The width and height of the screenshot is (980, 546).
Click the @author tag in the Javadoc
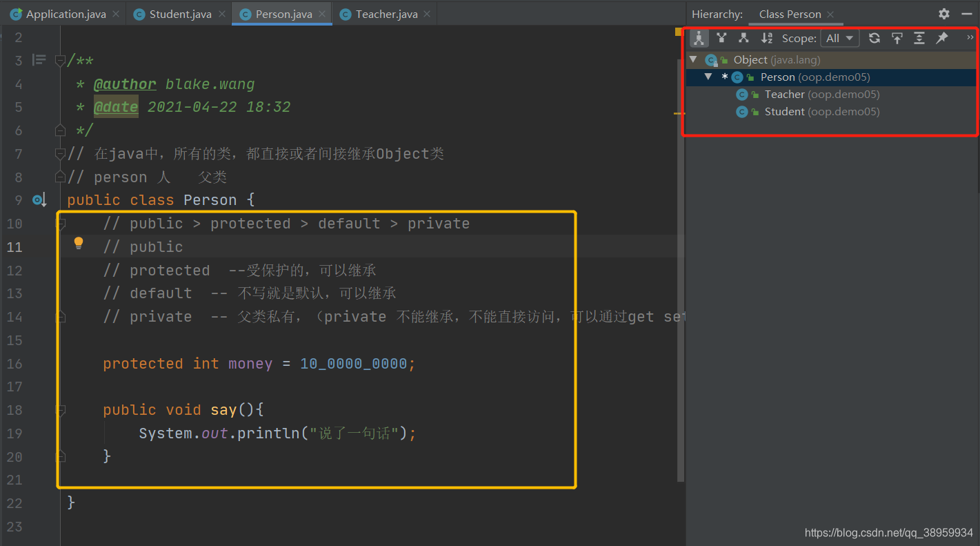[125, 84]
